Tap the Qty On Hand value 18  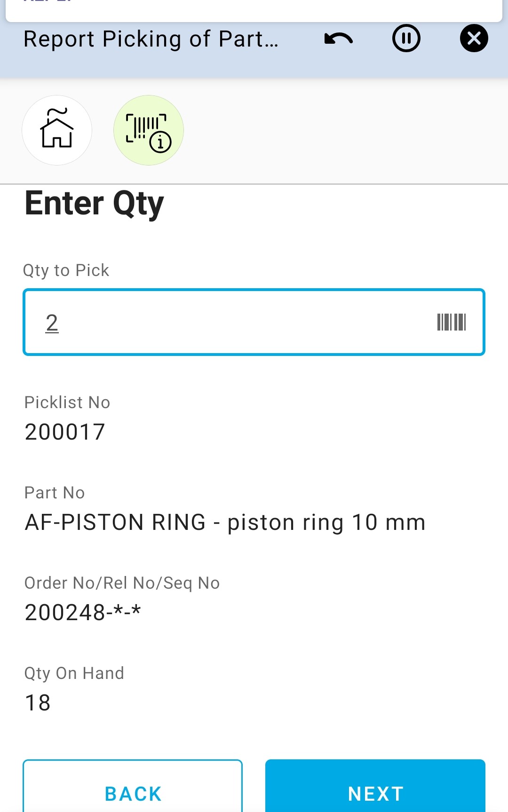(38, 702)
